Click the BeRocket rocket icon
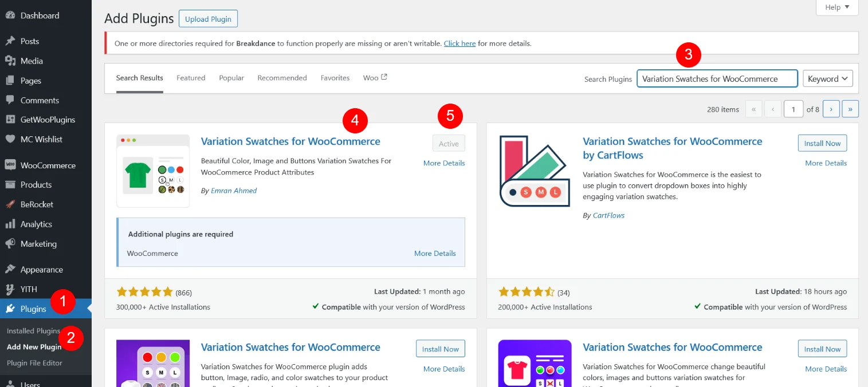 [x=10, y=204]
